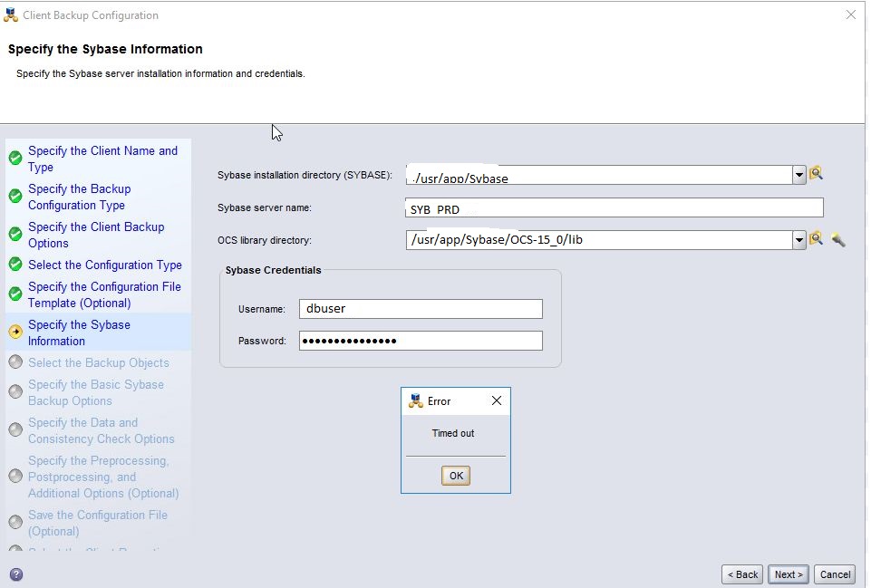This screenshot has width=871, height=588.
Task: Advance the wizard with Next
Action: pyautogui.click(x=787, y=574)
